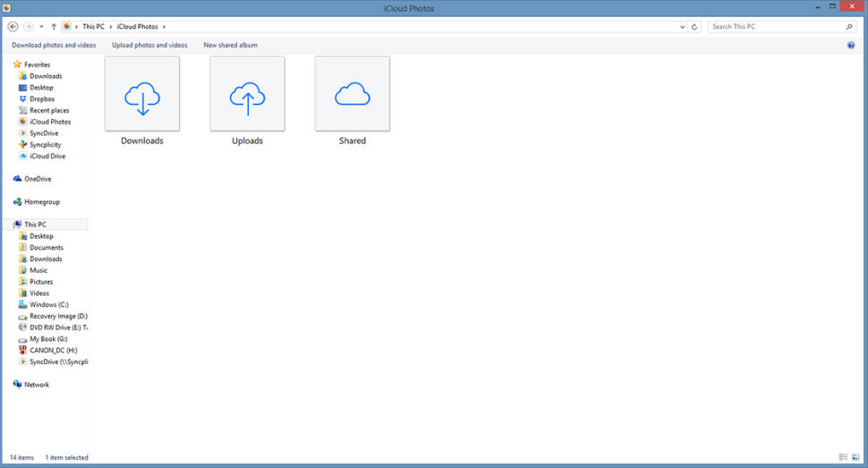Viewport: 868px width, 468px height.
Task: Select Dropbox in the Favorites list
Action: pos(42,99)
